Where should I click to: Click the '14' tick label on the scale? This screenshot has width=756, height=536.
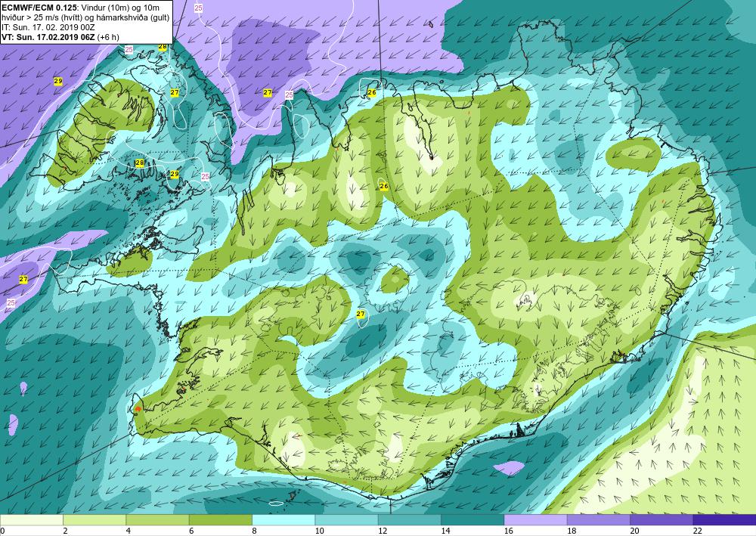coord(445,531)
